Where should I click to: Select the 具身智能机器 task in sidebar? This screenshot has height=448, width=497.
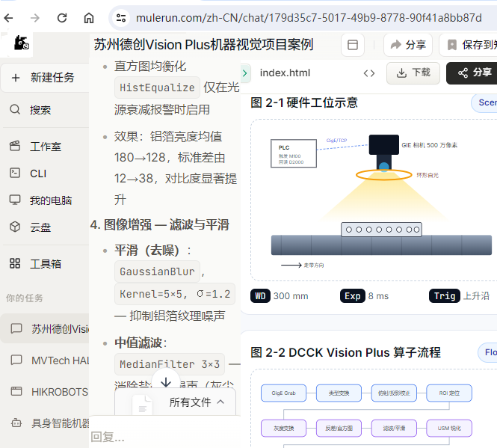click(x=45, y=423)
